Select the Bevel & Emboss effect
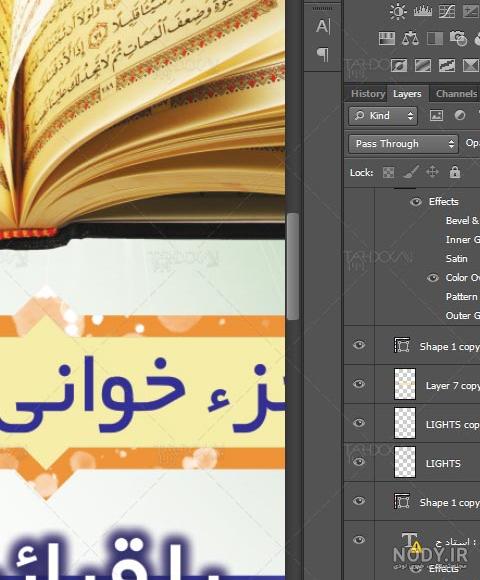Viewport: 480px width, 580px height. (x=463, y=220)
